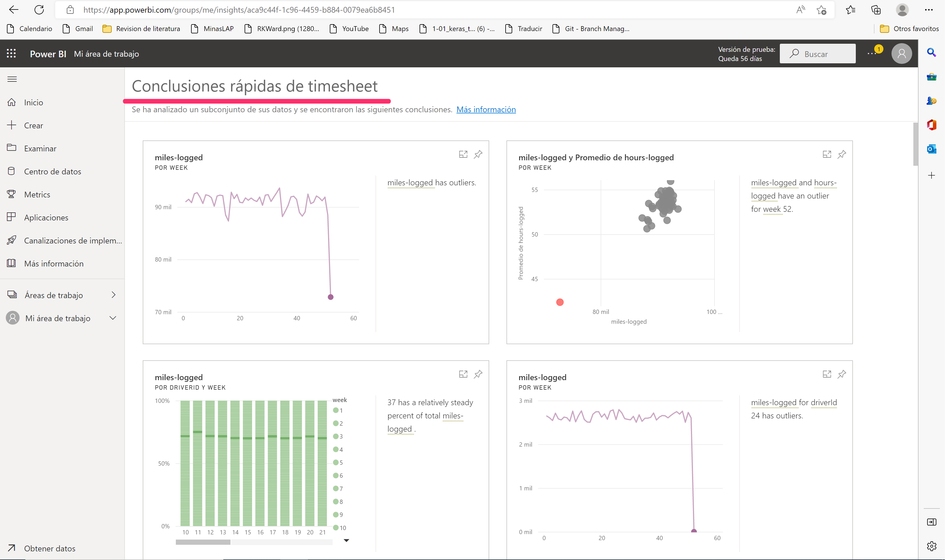Open Edge sidebar Outlook icon
Image resolution: width=945 pixels, height=560 pixels.
tap(931, 149)
